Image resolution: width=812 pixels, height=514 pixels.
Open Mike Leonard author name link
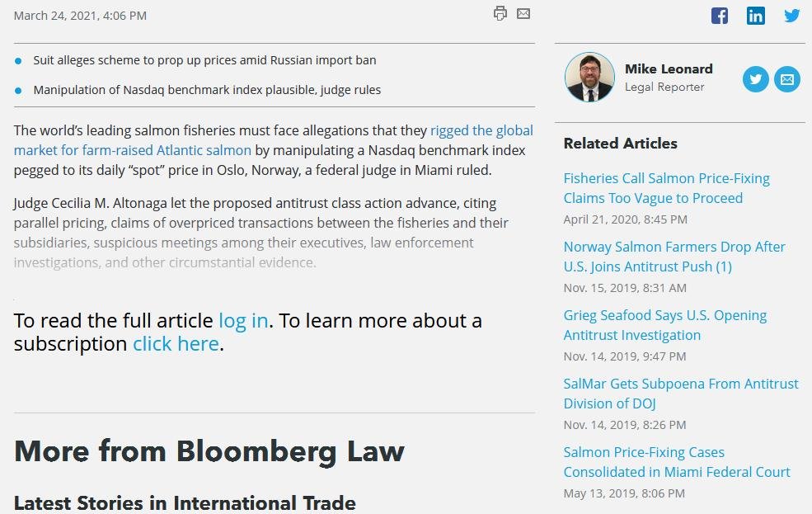[x=669, y=69]
